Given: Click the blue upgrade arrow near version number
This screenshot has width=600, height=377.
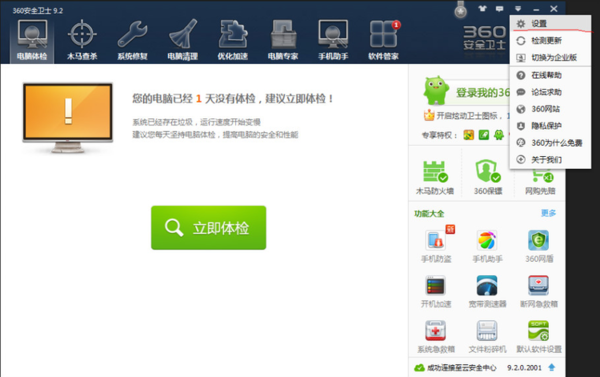Looking at the screenshot, I should click(551, 367).
